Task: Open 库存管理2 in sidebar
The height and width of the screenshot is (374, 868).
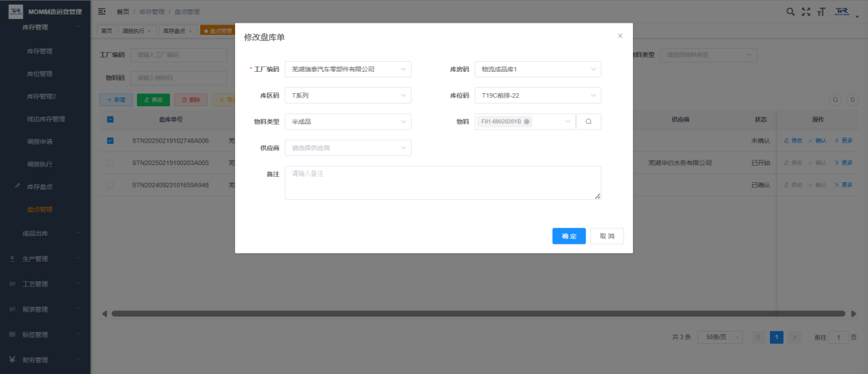Action: point(41,97)
